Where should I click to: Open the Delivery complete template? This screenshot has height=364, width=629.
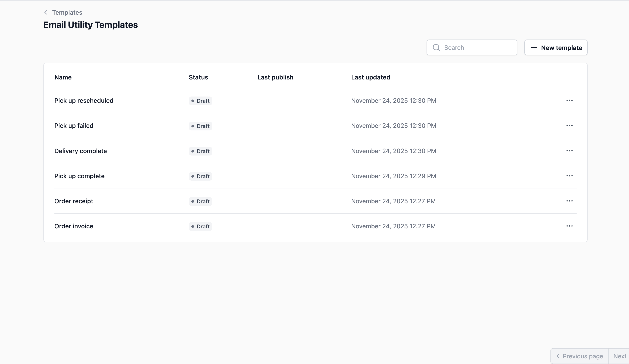[x=81, y=151]
